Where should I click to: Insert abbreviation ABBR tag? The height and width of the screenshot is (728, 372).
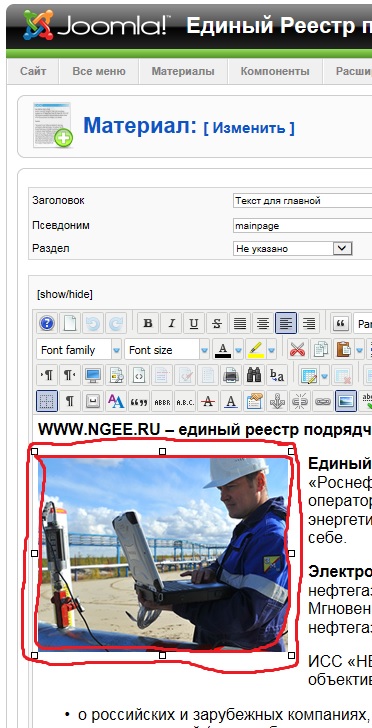162,401
